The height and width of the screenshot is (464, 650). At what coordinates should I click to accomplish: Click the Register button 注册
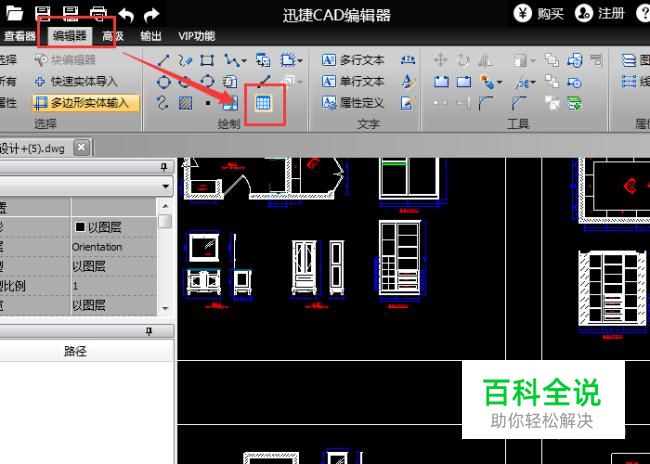click(x=599, y=14)
